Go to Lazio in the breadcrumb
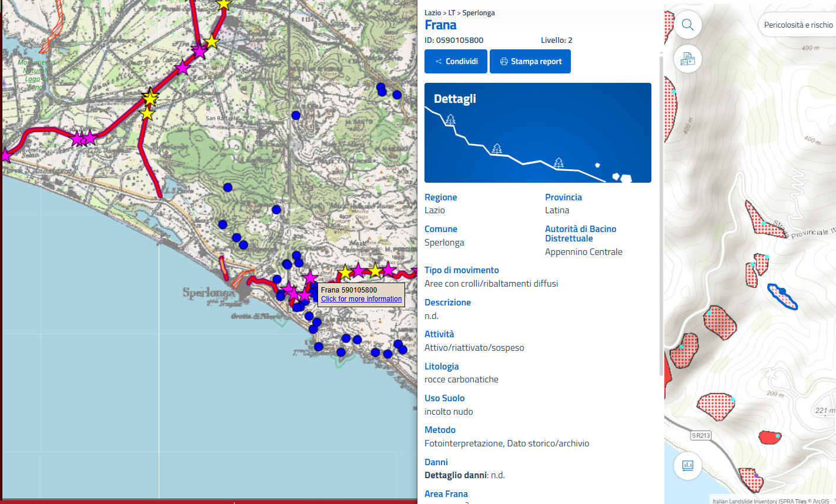 432,13
